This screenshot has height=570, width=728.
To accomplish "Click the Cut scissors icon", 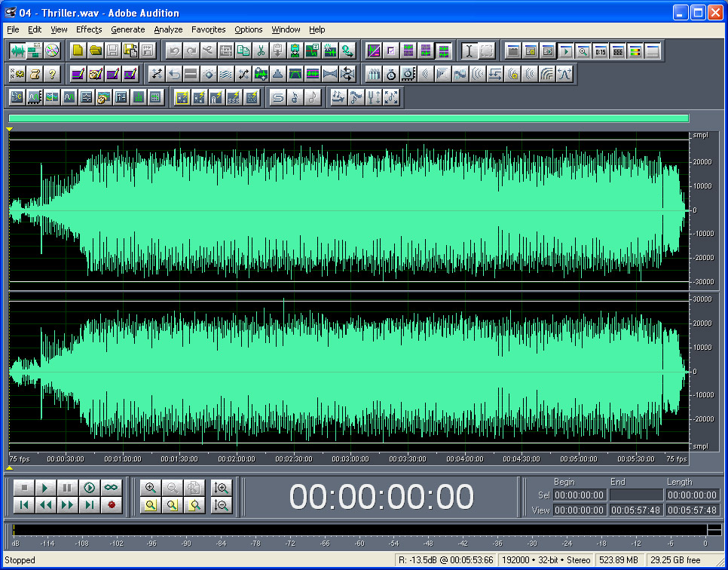I will tap(261, 51).
